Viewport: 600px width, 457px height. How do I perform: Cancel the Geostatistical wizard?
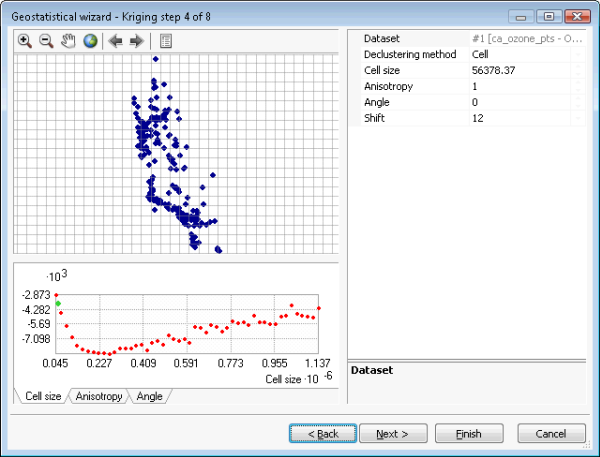[551, 434]
